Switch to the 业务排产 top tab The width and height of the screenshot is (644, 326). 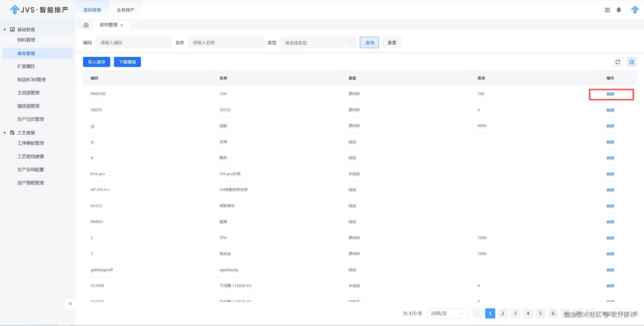125,10
